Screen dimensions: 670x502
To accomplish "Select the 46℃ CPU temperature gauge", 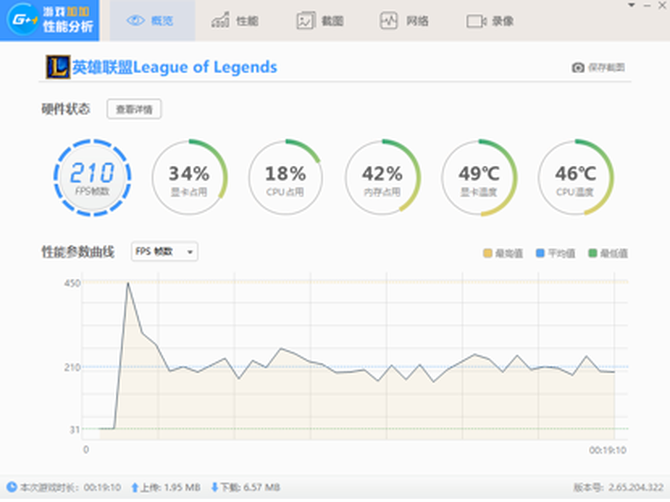I will [x=576, y=178].
